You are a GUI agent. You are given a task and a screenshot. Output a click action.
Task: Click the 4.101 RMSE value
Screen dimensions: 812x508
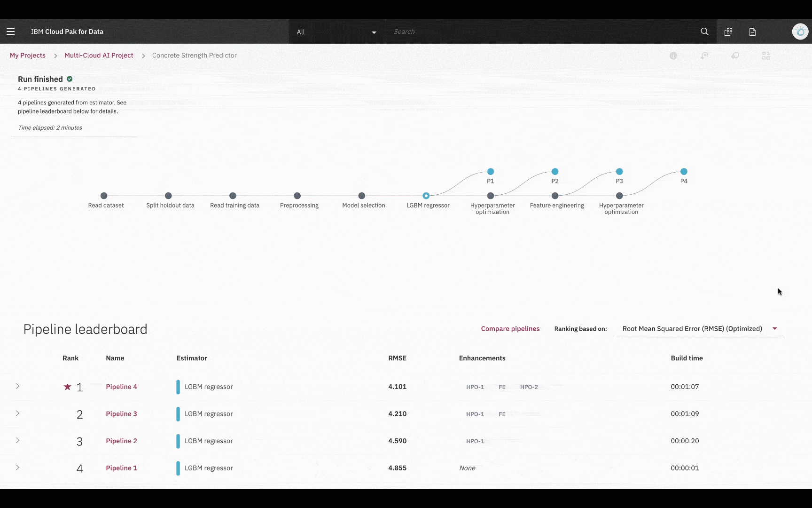(x=397, y=387)
